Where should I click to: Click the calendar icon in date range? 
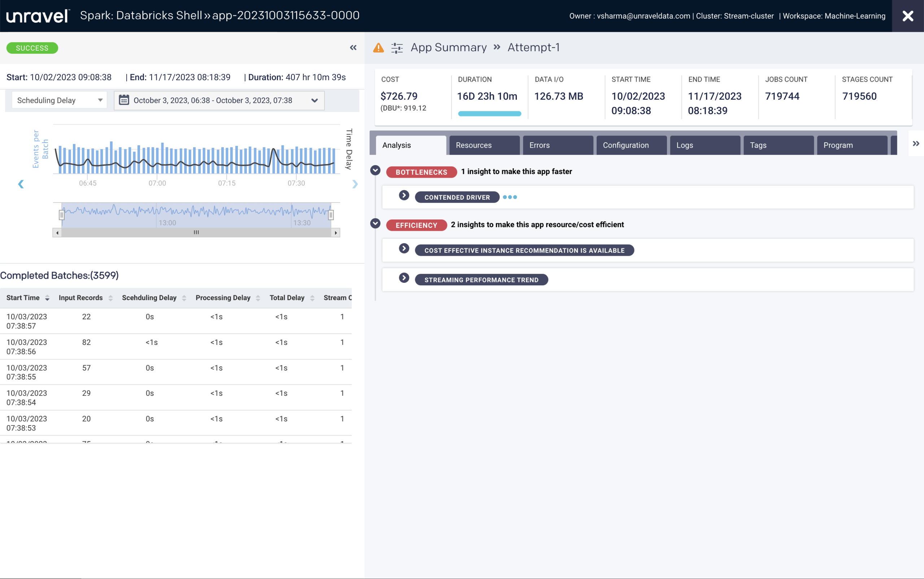point(124,100)
